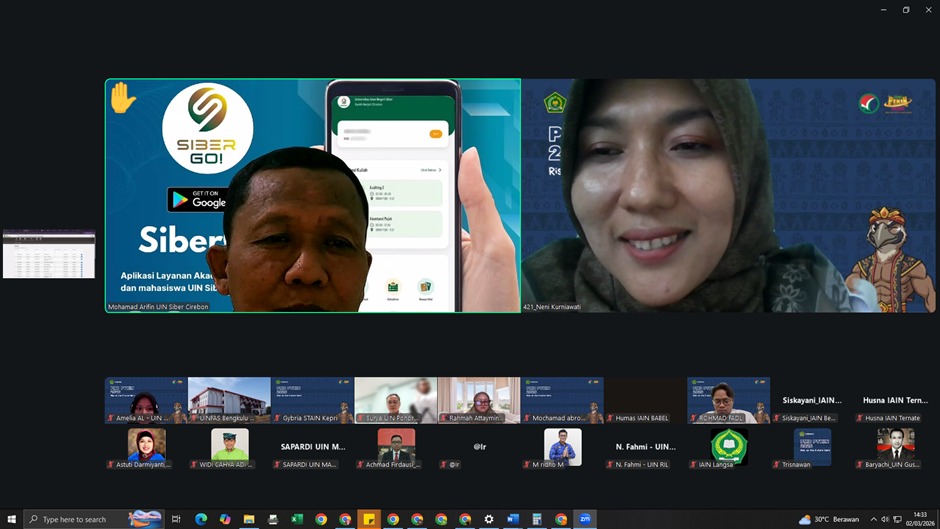940x529 pixels.
Task: Select the IAIN Langsa participant tile
Action: pos(728,448)
